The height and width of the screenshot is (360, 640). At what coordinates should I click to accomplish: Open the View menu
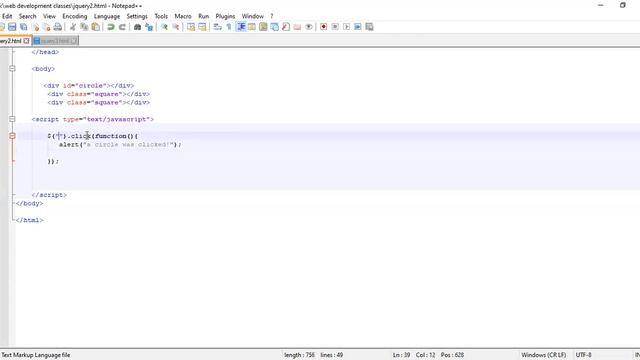[x=49, y=16]
